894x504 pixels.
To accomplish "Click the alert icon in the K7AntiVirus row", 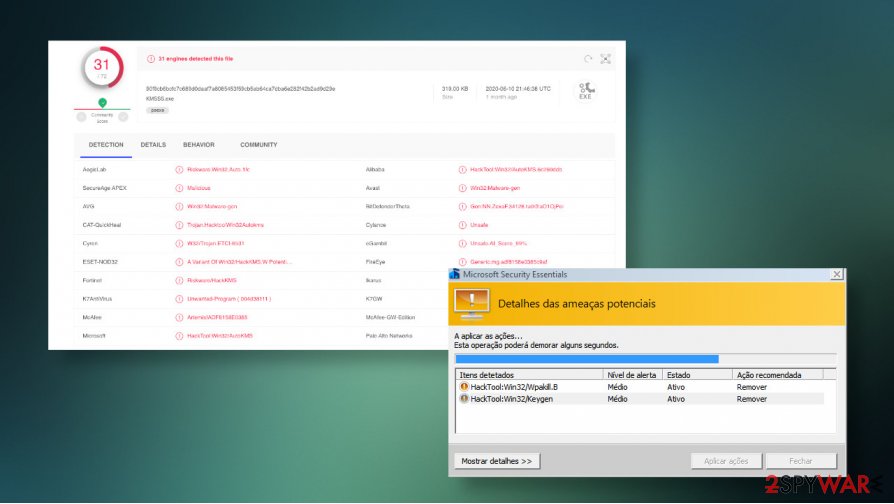I will pos(179,299).
